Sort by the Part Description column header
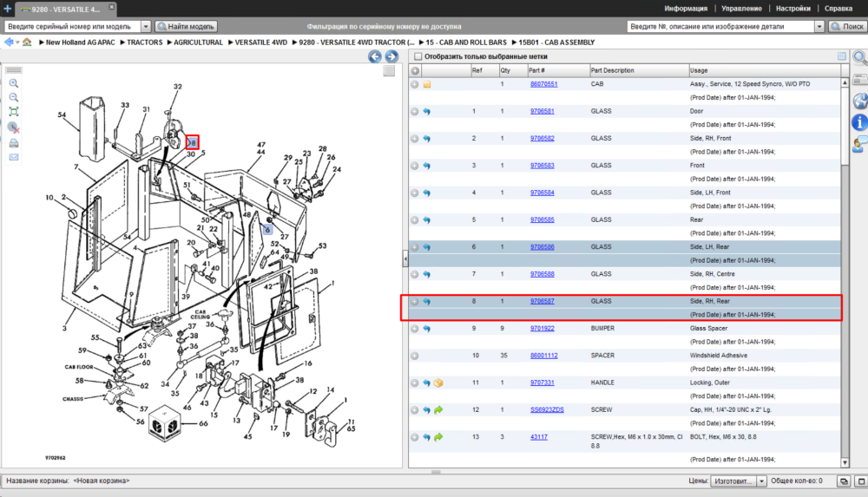The height and width of the screenshot is (497, 868). click(638, 71)
